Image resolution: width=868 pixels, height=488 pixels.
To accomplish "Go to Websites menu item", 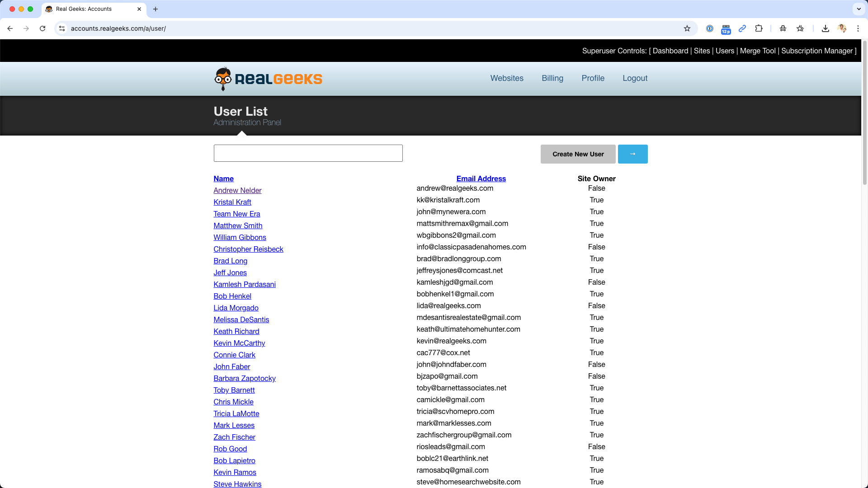I will [x=507, y=78].
